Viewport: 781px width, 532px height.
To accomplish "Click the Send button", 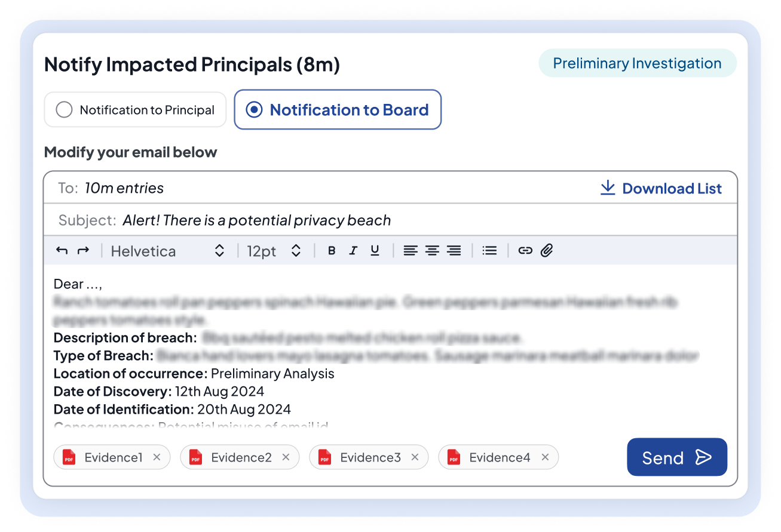I will click(x=677, y=457).
